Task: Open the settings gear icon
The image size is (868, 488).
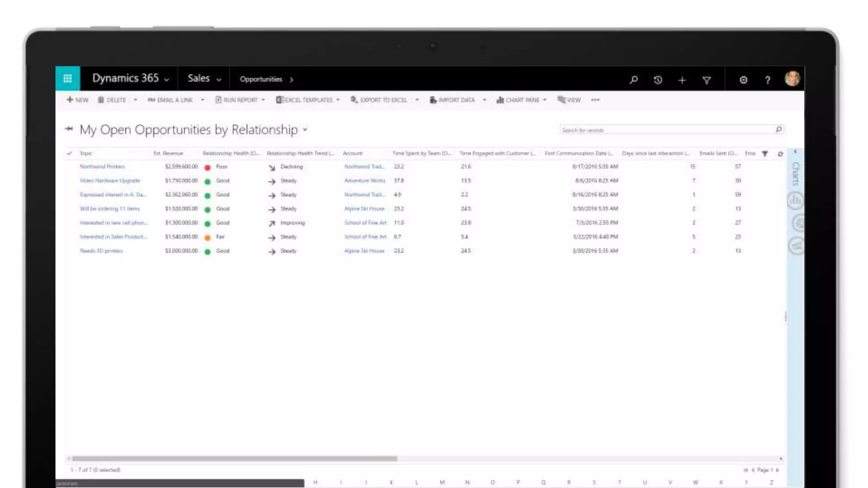Action: coord(743,80)
